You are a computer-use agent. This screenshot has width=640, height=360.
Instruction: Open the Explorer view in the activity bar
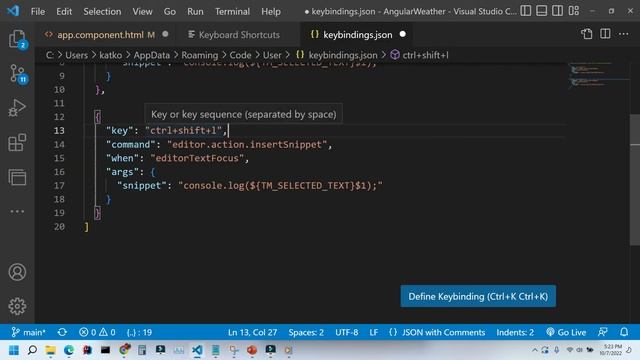[17, 40]
